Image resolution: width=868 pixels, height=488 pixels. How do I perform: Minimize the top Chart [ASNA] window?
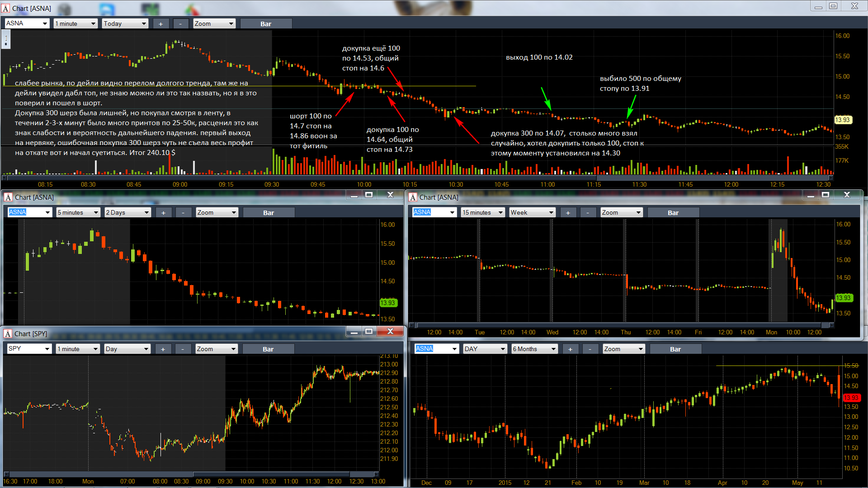818,6
